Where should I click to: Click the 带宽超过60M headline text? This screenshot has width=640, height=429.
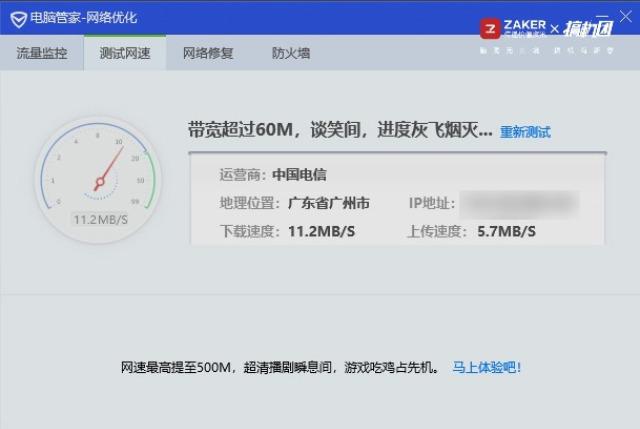[340, 130]
